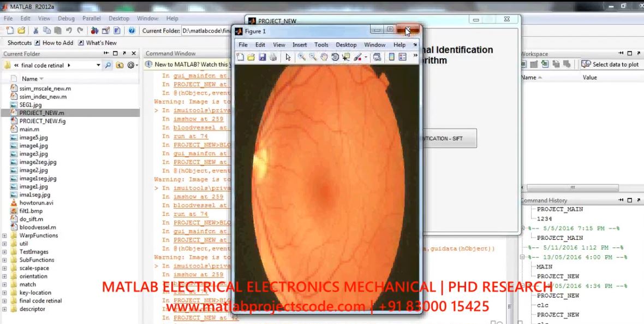Click the Paste icon in the MATLAB toolbar
The height and width of the screenshot is (324, 644).
pyautogui.click(x=58, y=31)
